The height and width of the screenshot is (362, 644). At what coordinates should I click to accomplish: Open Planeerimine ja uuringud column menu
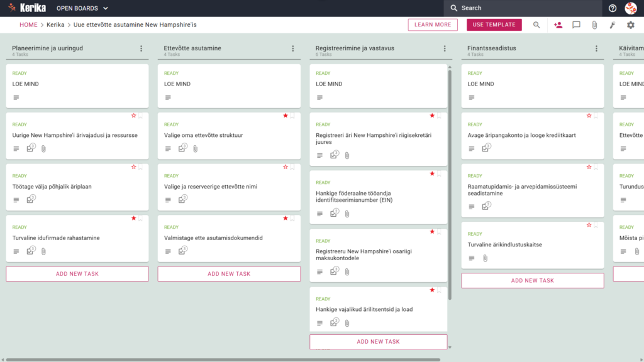142,48
